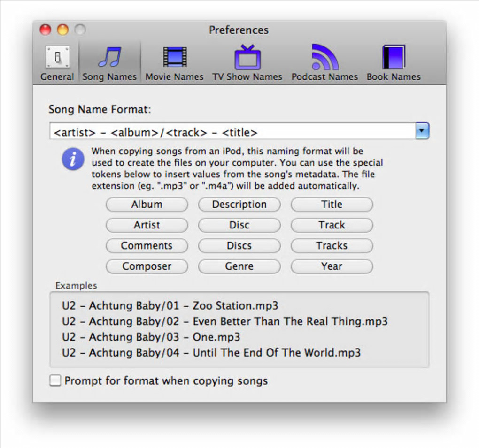Select the One.mp3 example line
479x448 pixels.
[x=151, y=337]
